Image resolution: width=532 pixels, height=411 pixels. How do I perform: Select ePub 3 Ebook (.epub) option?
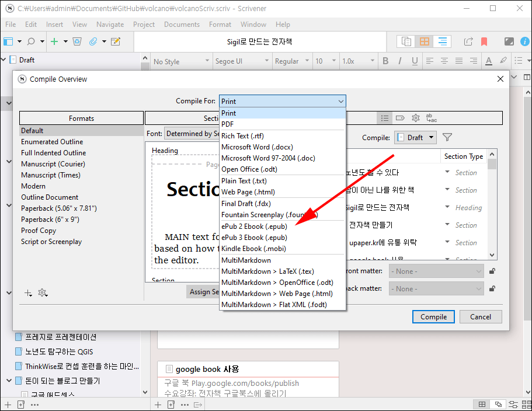(282, 238)
